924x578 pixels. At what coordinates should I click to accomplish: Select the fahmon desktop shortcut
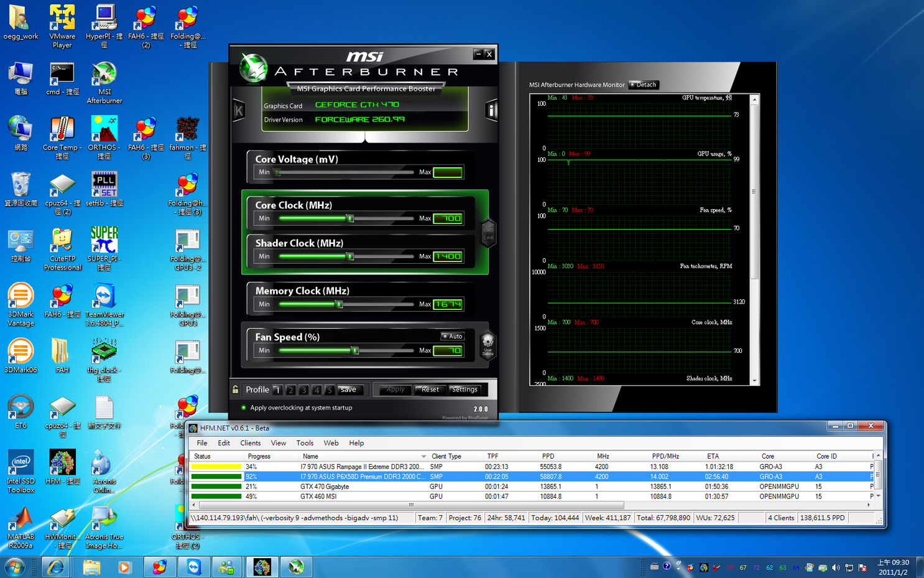coord(187,138)
